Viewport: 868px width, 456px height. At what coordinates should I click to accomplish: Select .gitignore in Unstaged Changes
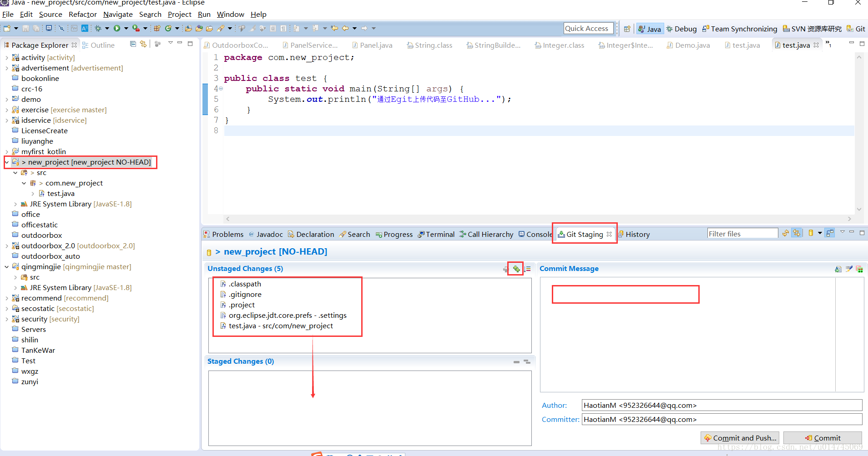(241, 294)
